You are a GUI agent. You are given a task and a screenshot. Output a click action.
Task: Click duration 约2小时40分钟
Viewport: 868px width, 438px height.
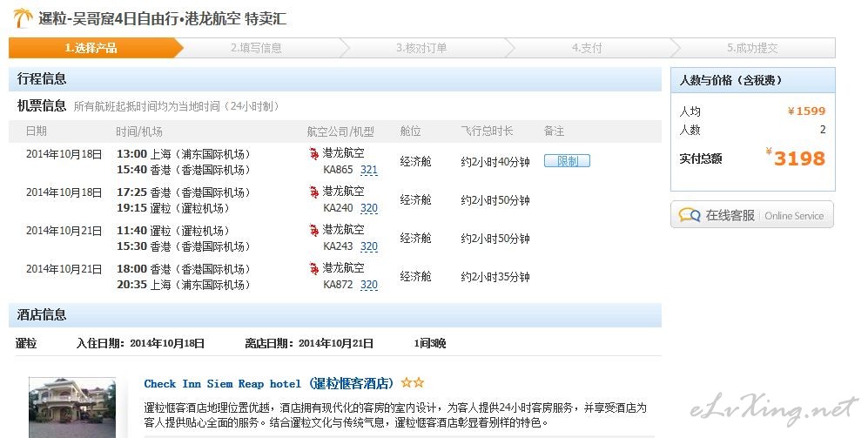[495, 162]
